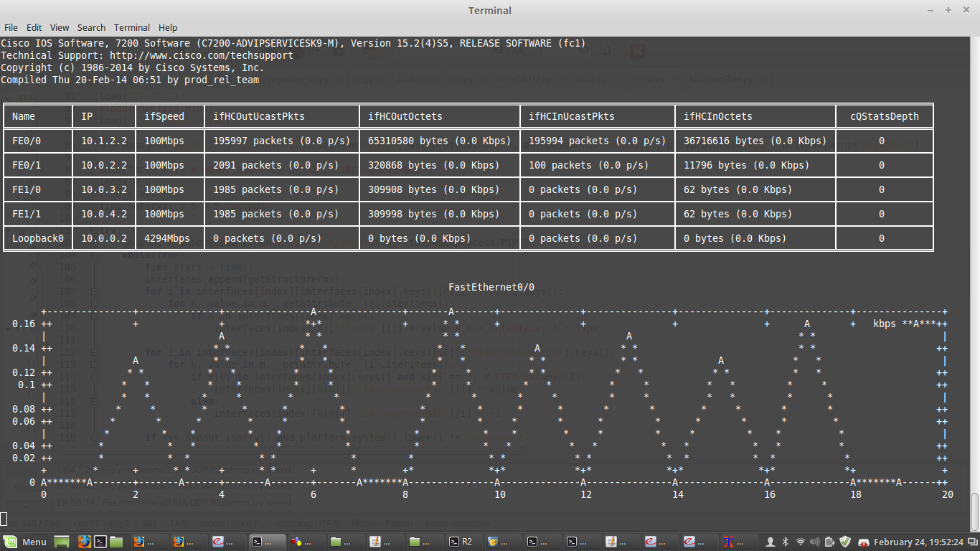
Task: Click '309998 bytes (0.0 Kbps)' cell
Action: (x=434, y=214)
